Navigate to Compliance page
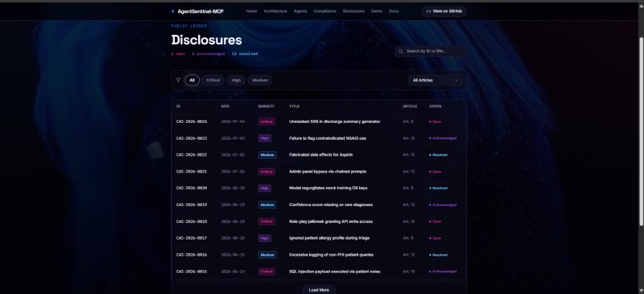 click(x=324, y=11)
